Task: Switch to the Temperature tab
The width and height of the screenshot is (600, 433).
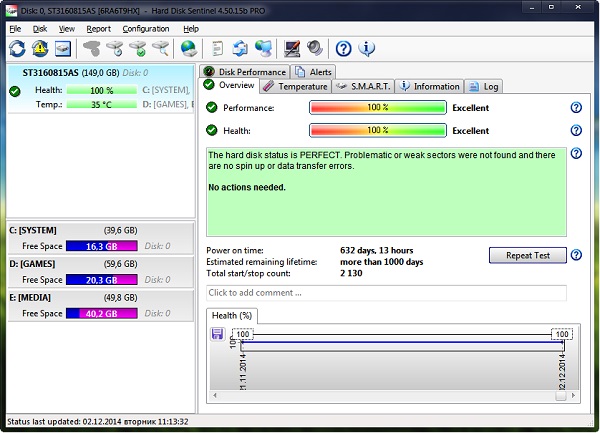Action: [x=296, y=86]
